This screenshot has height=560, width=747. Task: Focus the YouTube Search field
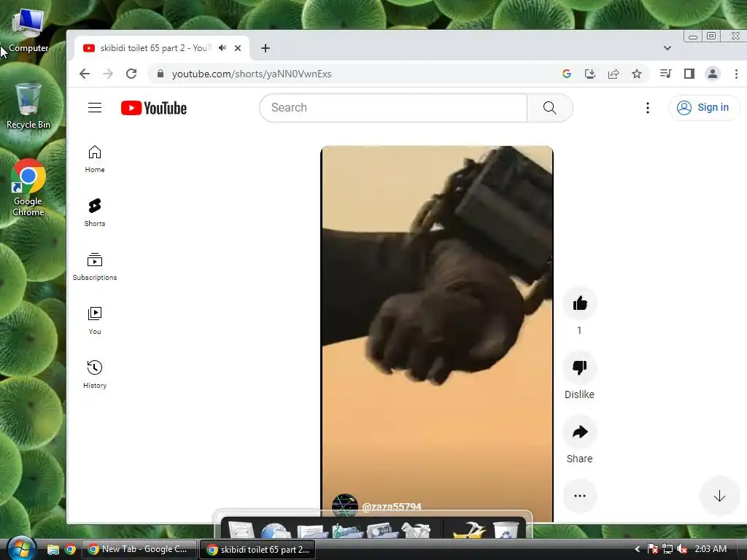click(393, 108)
